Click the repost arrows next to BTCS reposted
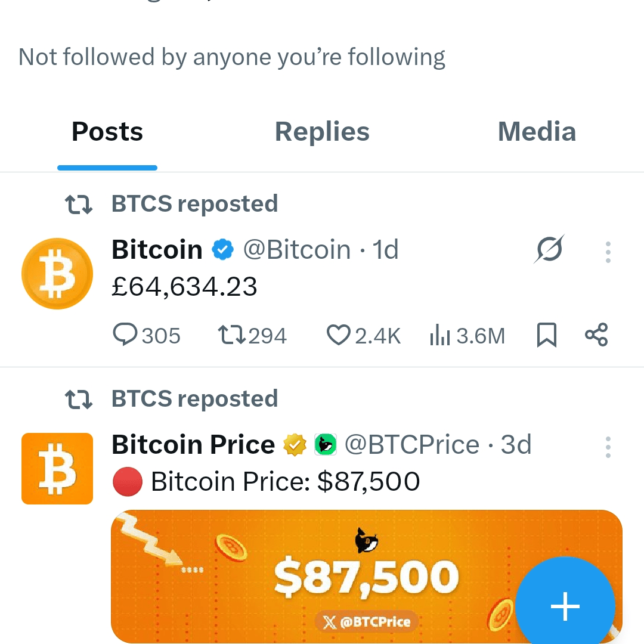The image size is (644, 644). 78,203
